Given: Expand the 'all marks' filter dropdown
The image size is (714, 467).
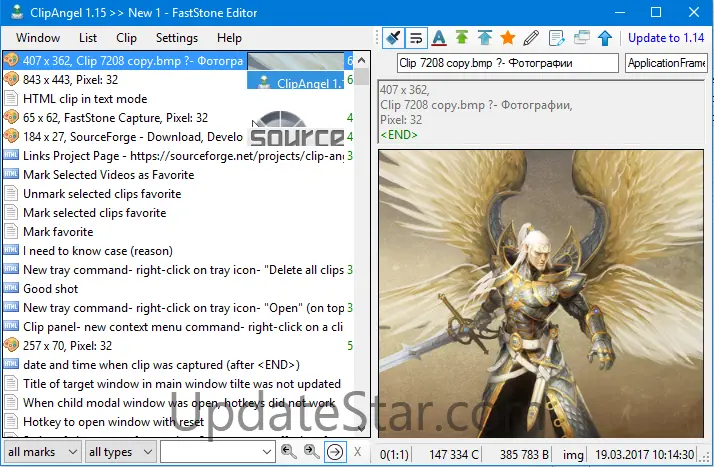Looking at the screenshot, I should click(43, 452).
